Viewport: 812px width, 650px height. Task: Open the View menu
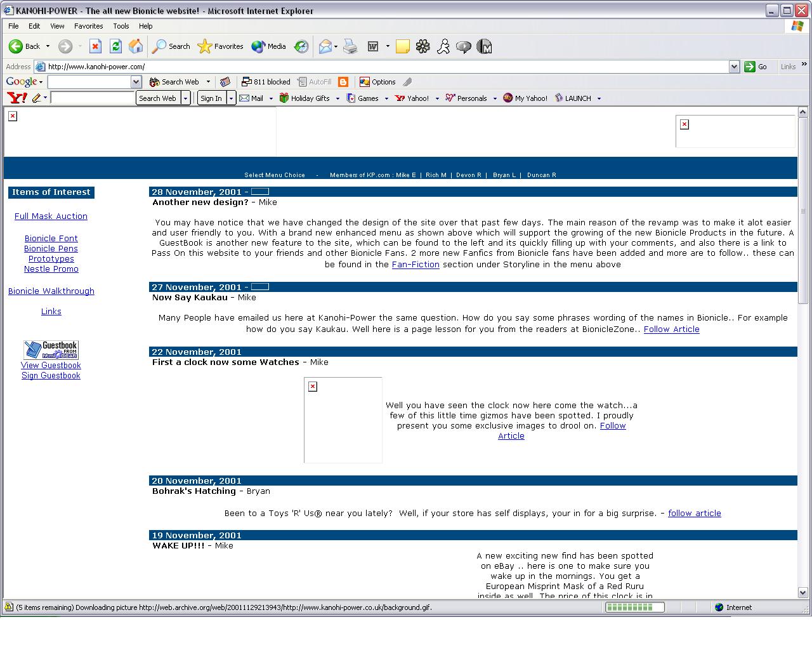click(57, 26)
